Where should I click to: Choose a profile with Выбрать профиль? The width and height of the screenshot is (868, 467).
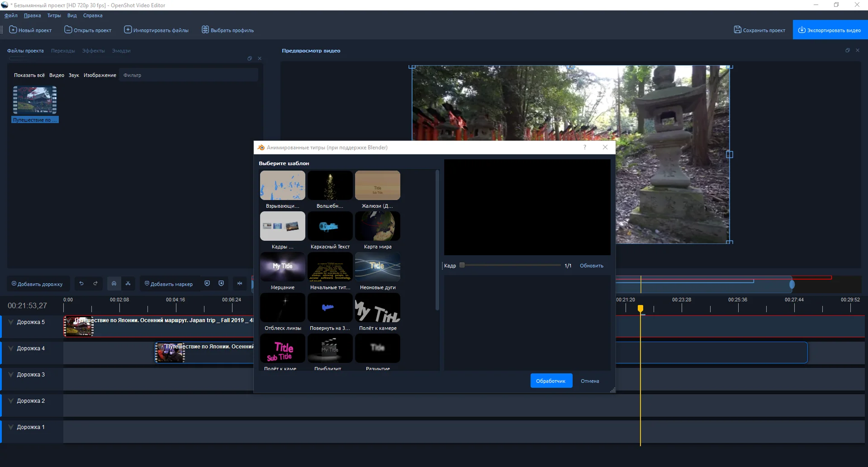228,30
